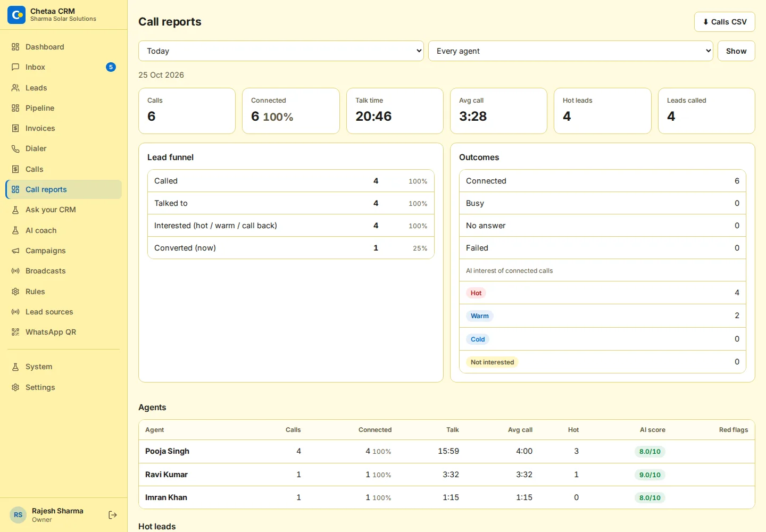This screenshot has width=766, height=532.
Task: Click the Converted (now) funnel row label
Action: [x=185, y=248]
